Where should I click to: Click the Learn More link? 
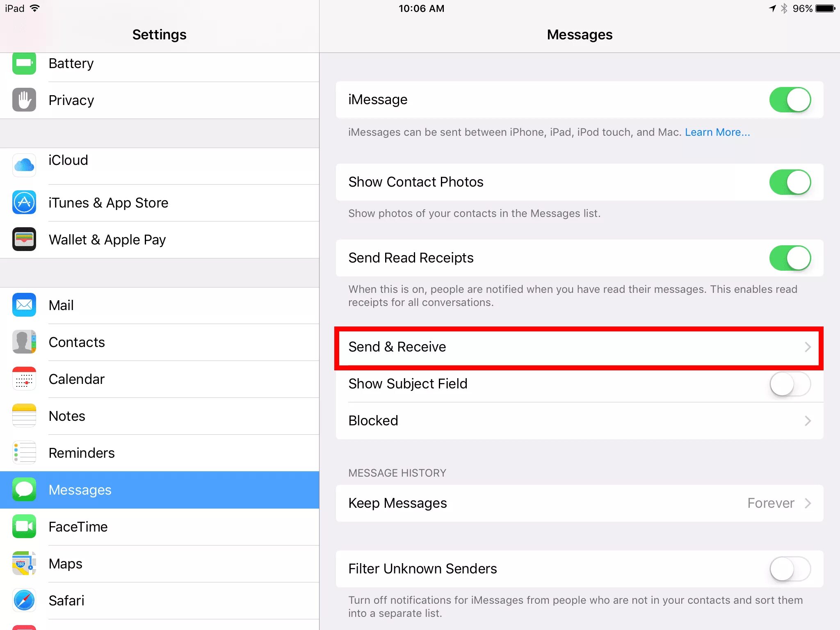(717, 132)
